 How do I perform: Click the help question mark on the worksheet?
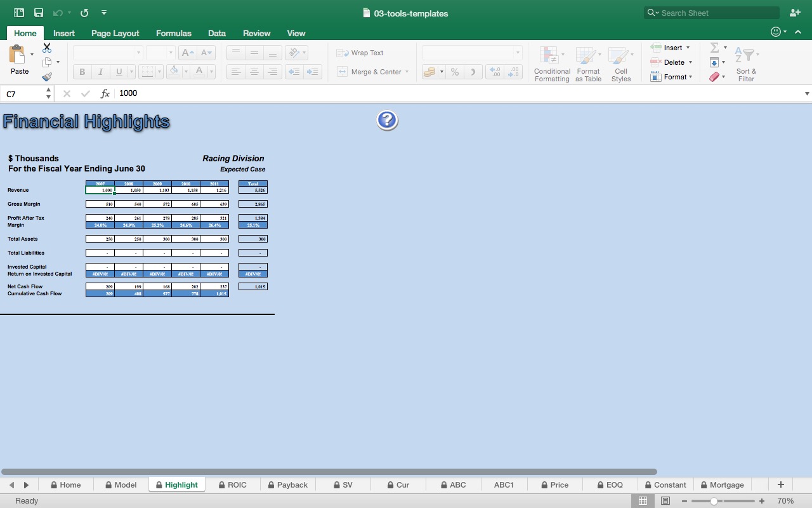coord(386,119)
